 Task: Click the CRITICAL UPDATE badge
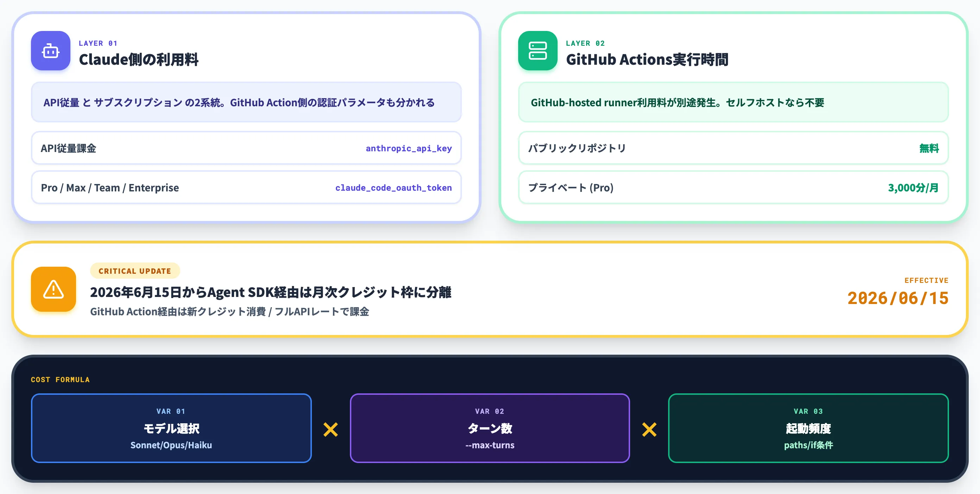click(135, 271)
